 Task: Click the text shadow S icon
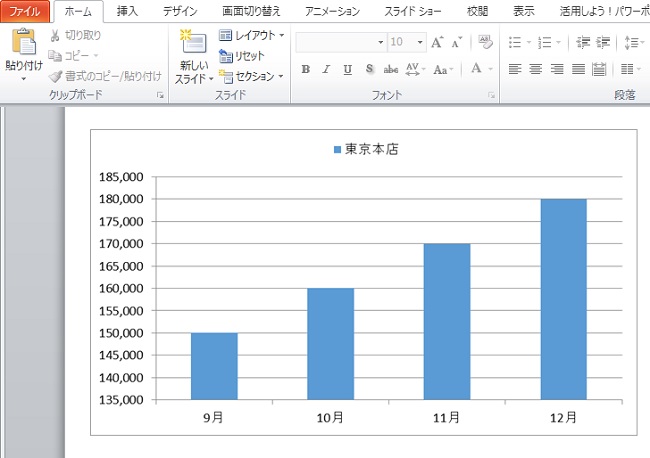coord(370,69)
